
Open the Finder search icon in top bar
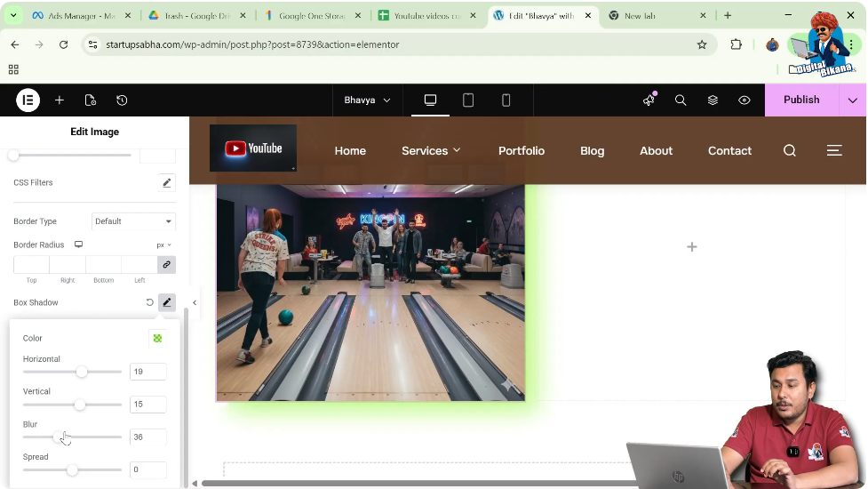tap(681, 100)
